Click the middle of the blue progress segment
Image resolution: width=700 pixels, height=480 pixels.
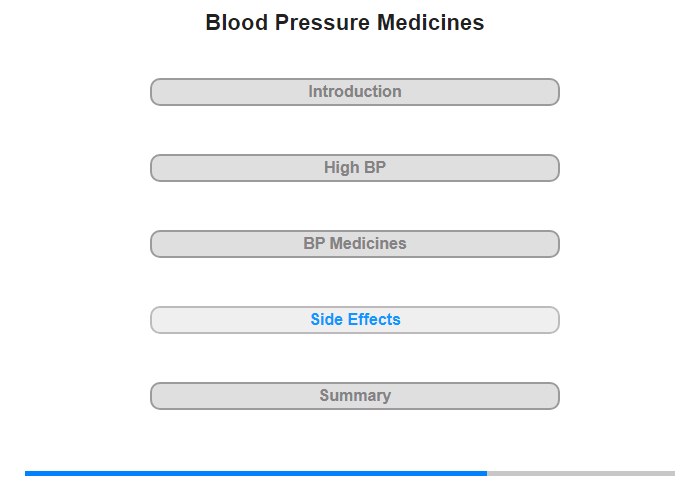click(256, 473)
